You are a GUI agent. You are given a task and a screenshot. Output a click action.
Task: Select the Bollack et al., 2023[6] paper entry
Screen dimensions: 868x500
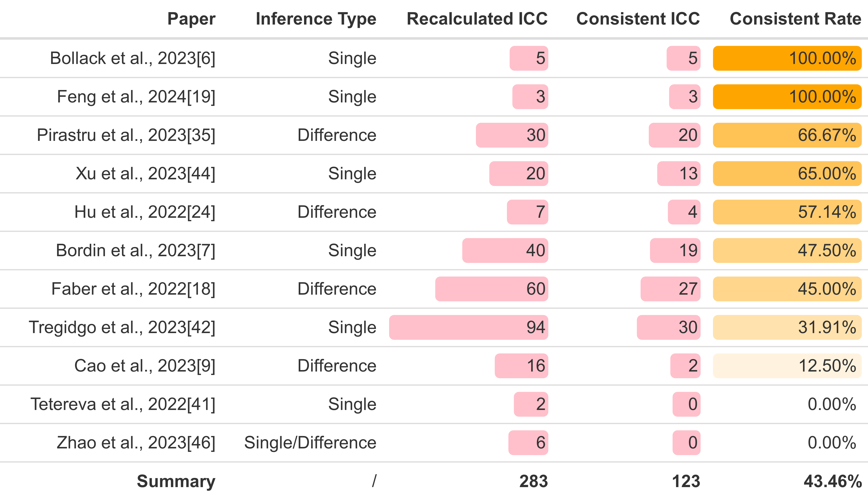pos(132,58)
